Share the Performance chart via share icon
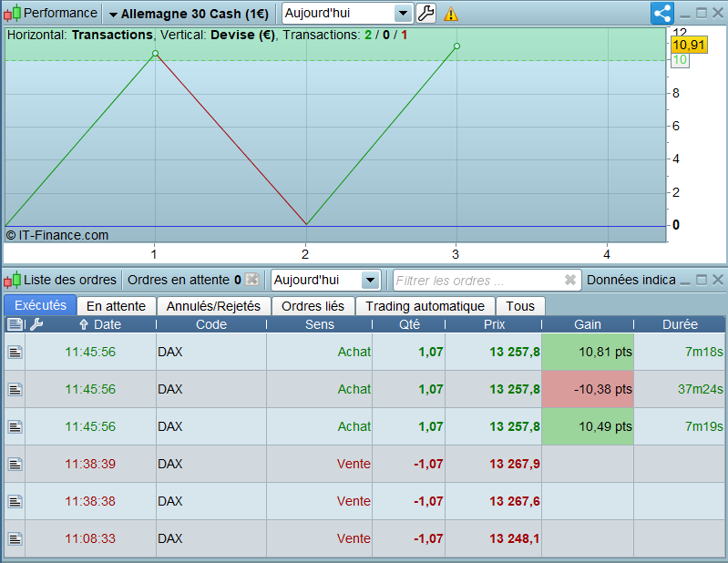728x563 pixels. coord(662,13)
